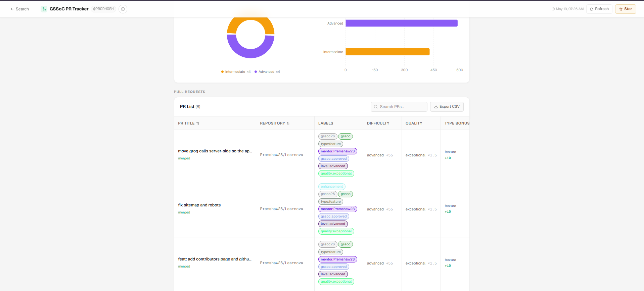Viewport: 644px width, 291px height.
Task: Click the Refresh button
Action: [599, 9]
